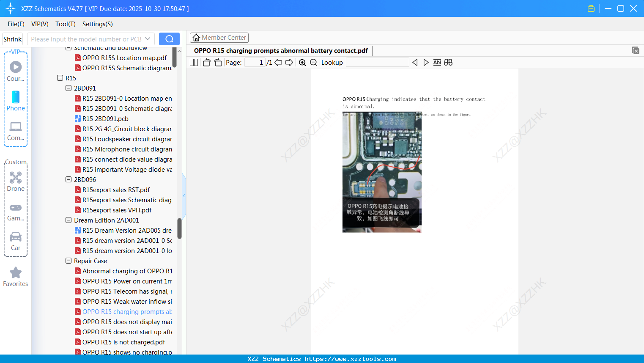Open R15 important Voltage diode file
The height and width of the screenshot is (363, 644).
pos(127,170)
